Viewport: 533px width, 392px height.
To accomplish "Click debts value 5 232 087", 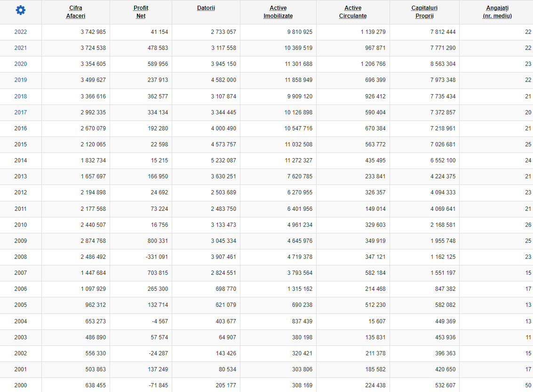I will coord(223,160).
